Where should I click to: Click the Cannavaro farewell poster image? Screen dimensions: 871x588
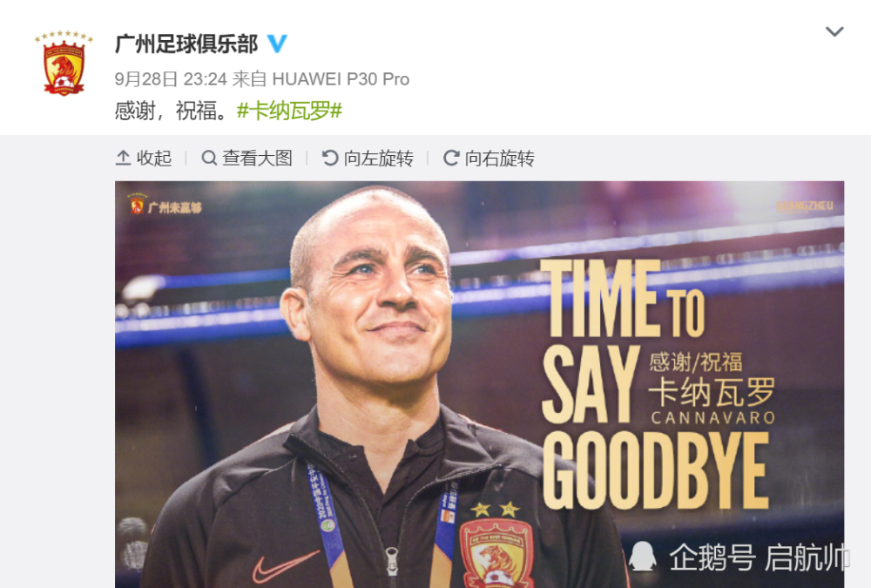(x=479, y=384)
